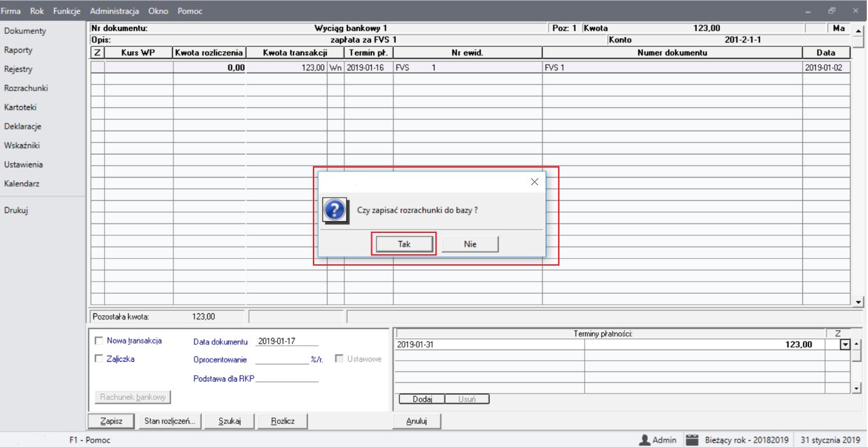The height and width of the screenshot is (447, 868).
Task: Tick the Zaliczka checkbox
Action: 98,359
